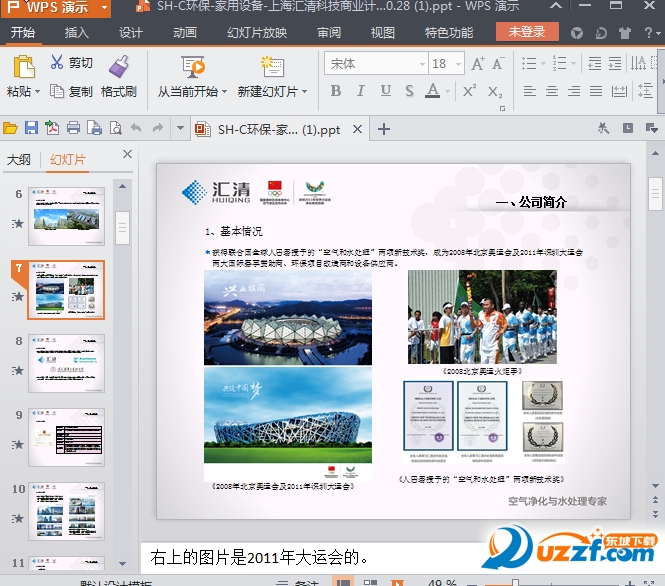Screen dimensions: 665x586
Task: Open the font color dropdown arrow
Action: (447, 92)
